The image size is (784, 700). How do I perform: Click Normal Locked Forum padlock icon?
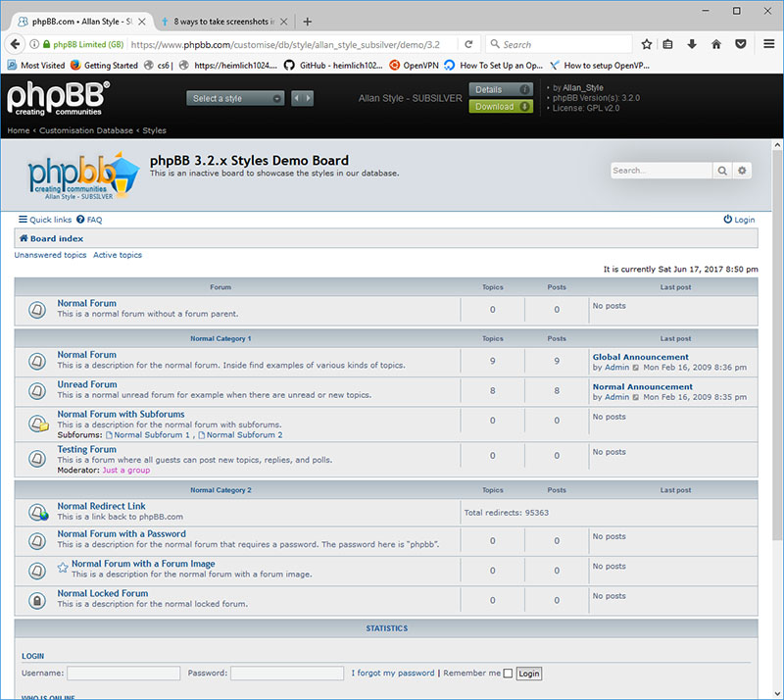point(37,600)
